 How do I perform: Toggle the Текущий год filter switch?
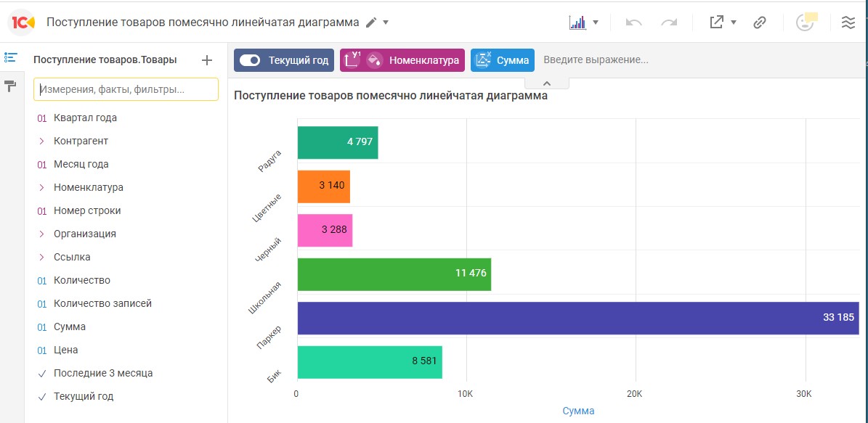tap(250, 60)
